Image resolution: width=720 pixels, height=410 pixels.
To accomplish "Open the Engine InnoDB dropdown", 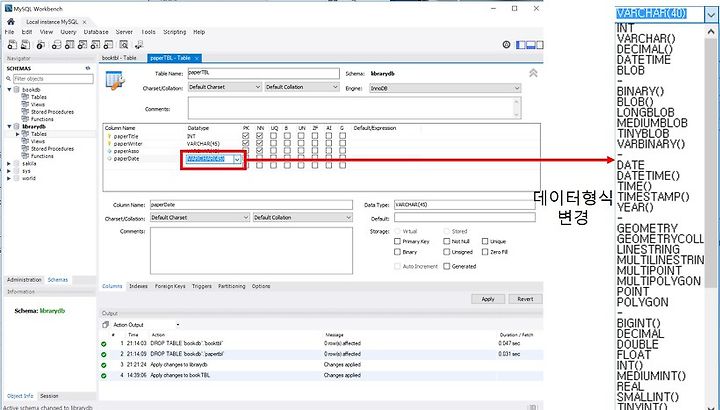I will click(x=445, y=88).
